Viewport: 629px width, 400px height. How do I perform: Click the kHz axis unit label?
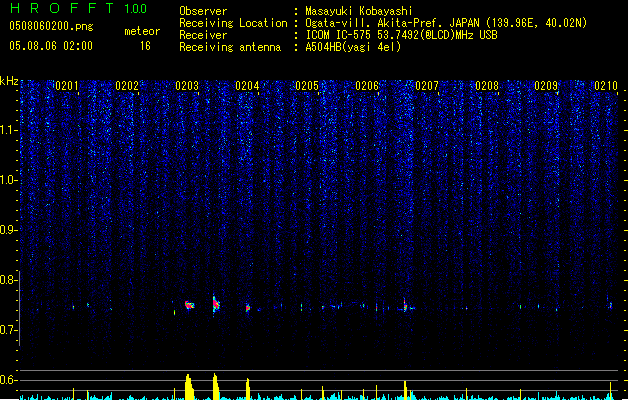9,81
